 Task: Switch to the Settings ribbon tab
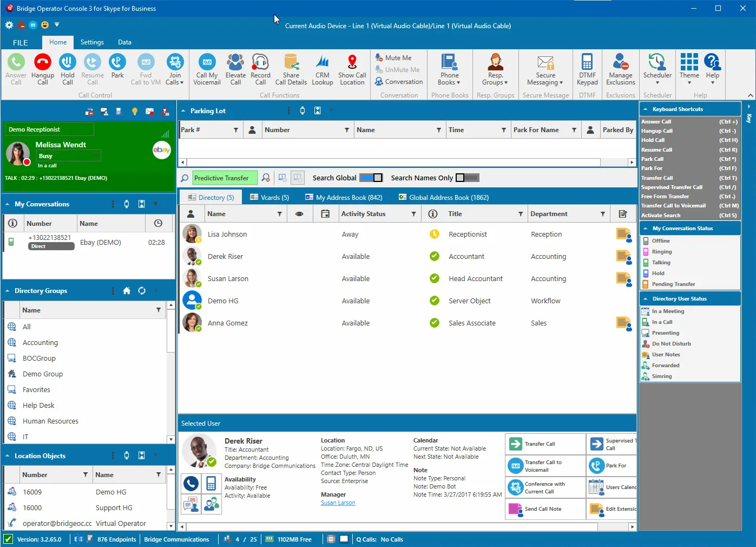[92, 42]
